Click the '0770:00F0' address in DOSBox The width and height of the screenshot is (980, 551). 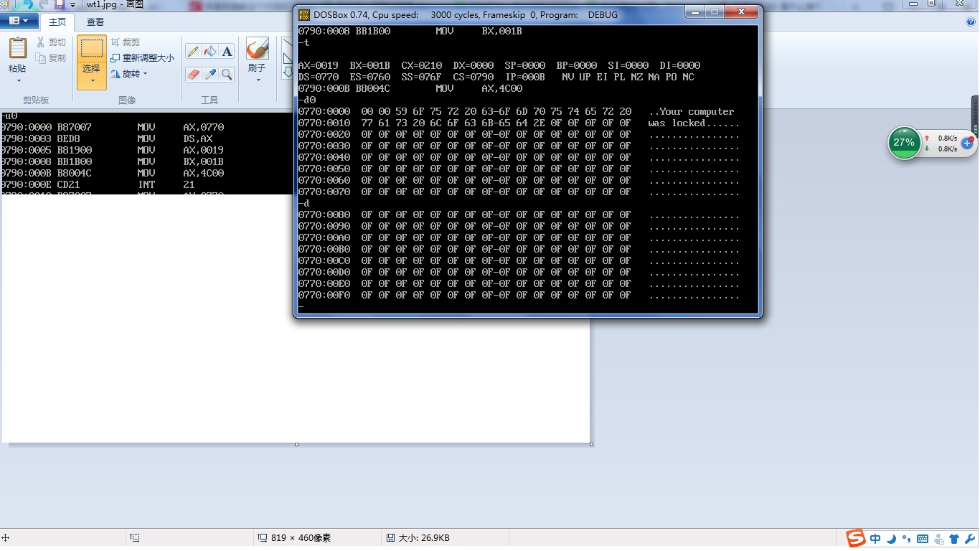324,295
